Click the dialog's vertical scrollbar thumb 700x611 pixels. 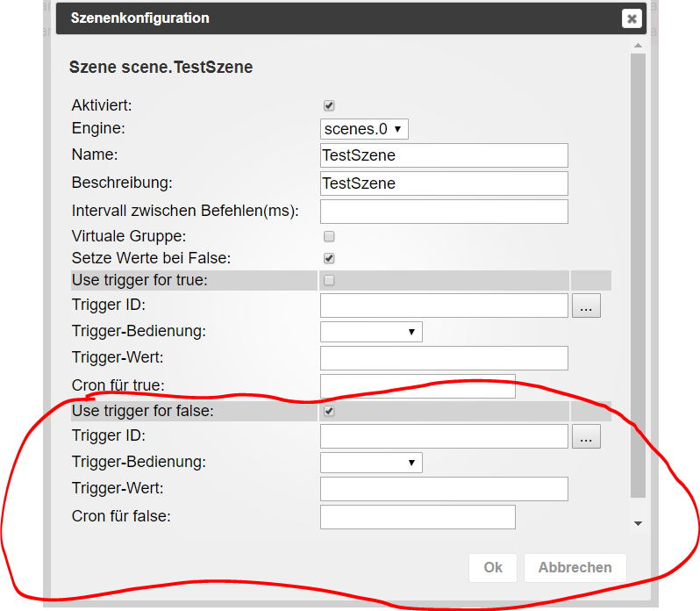[638, 276]
